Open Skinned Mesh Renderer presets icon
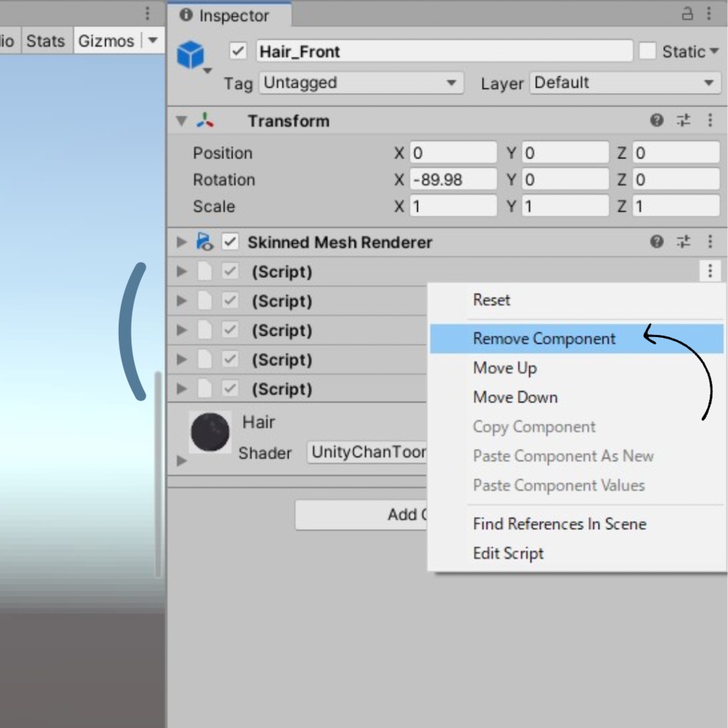Screen dimensions: 728x728 [x=683, y=242]
